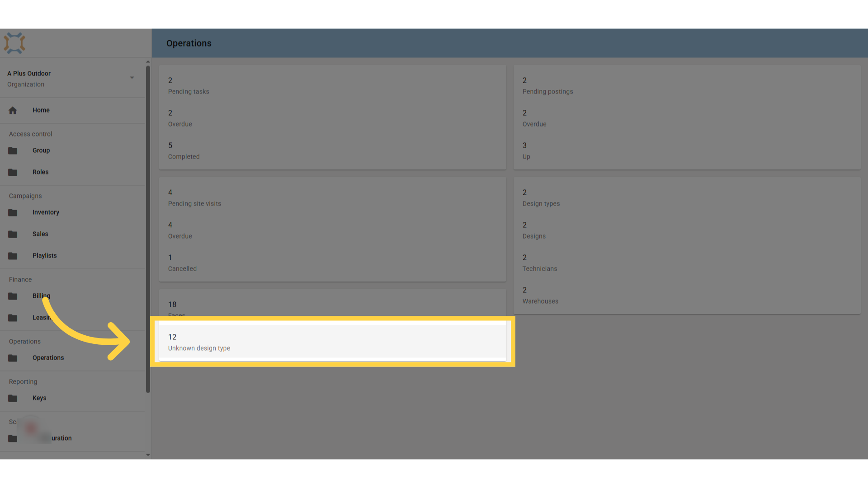Open the Group menu item
Viewport: 868px width, 488px height.
point(72,150)
